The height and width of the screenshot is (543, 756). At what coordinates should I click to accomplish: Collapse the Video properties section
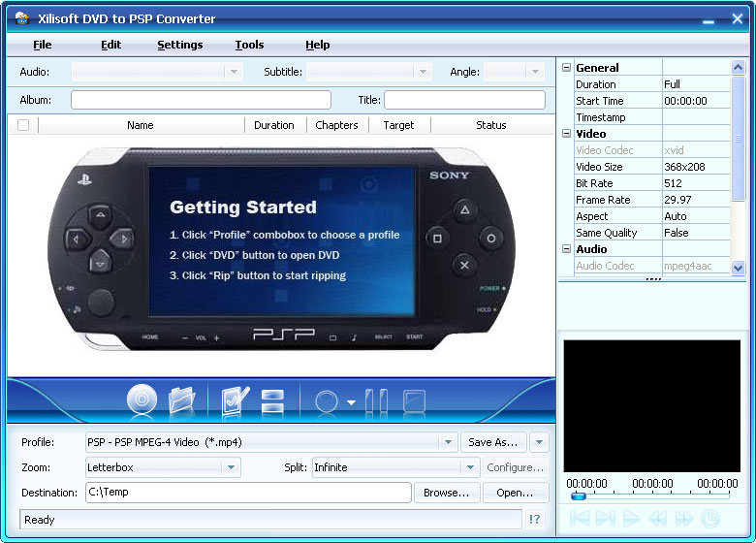(567, 134)
